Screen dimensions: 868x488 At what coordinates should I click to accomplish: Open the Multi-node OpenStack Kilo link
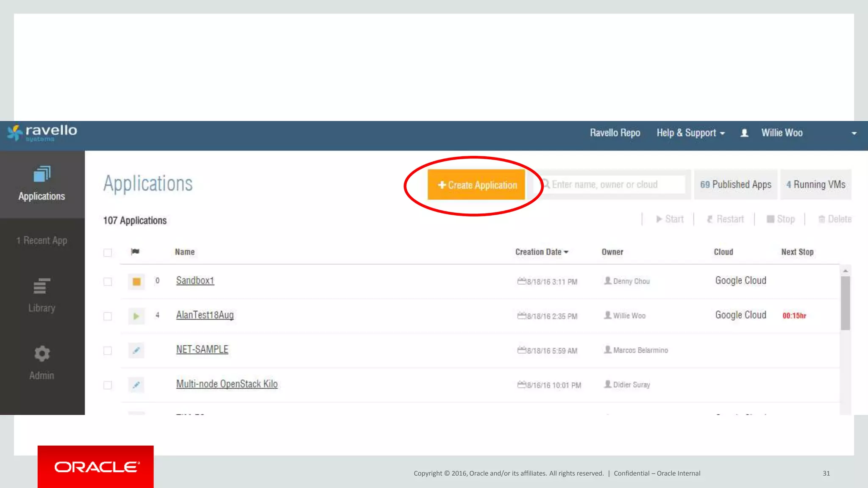(x=227, y=384)
